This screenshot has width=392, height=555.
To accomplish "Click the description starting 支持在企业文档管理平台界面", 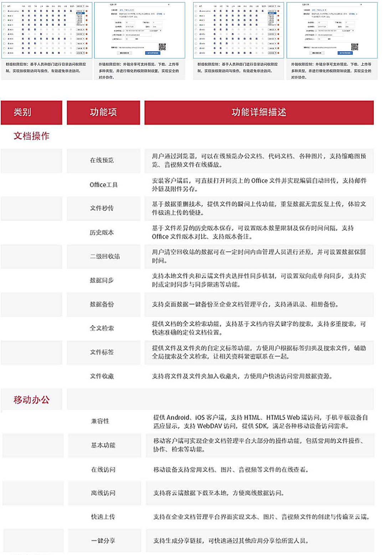I will [x=262, y=517].
